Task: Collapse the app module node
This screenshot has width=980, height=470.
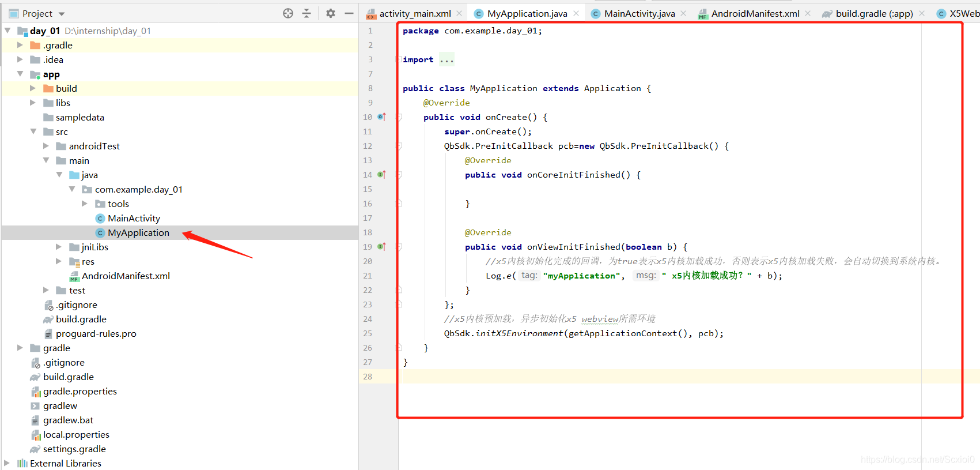Action: coord(20,74)
